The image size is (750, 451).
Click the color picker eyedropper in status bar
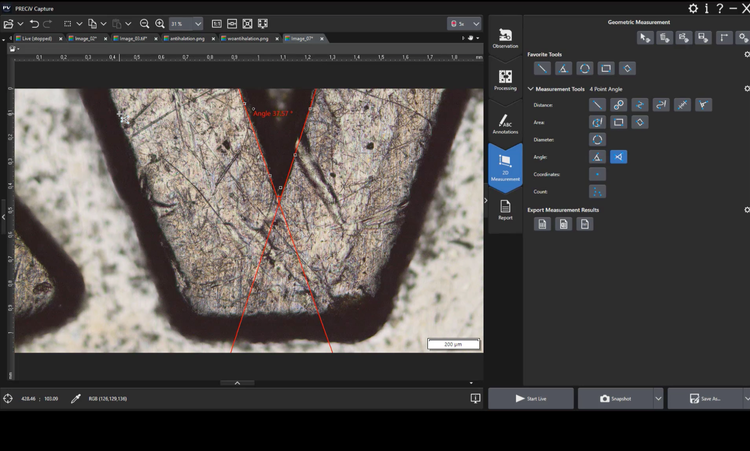[x=77, y=399]
